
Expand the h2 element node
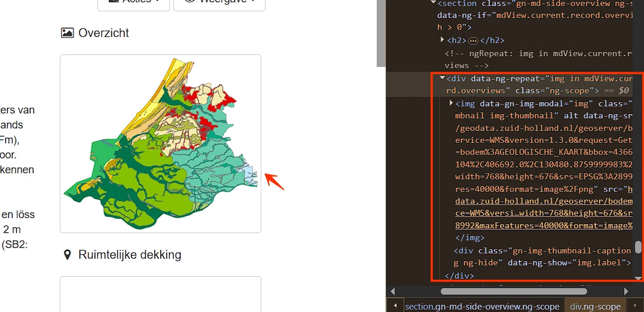[x=442, y=40]
